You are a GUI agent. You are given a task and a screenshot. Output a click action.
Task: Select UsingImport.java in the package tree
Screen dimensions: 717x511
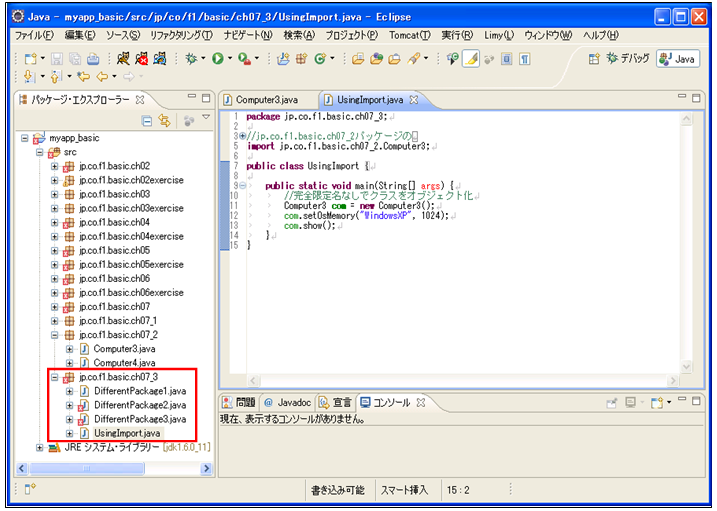pyautogui.click(x=125, y=433)
